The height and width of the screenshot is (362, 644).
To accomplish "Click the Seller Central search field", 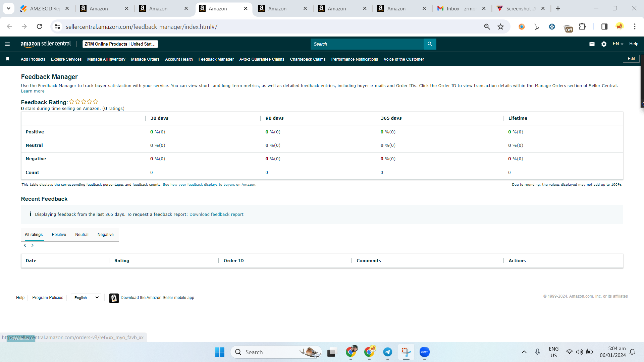I will (367, 44).
